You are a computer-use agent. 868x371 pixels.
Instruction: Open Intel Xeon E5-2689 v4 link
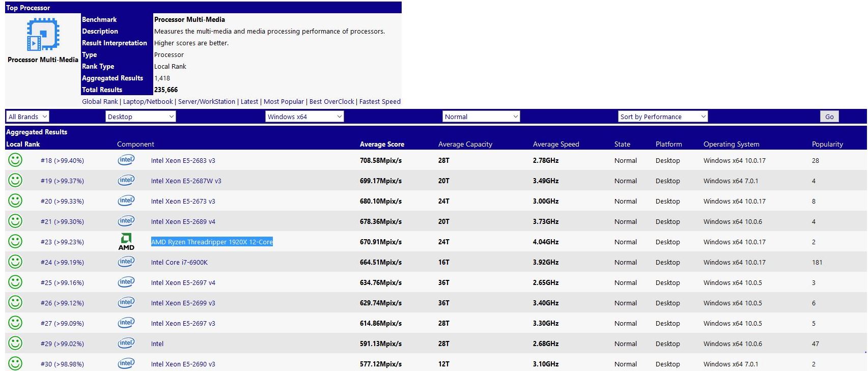[x=183, y=221]
